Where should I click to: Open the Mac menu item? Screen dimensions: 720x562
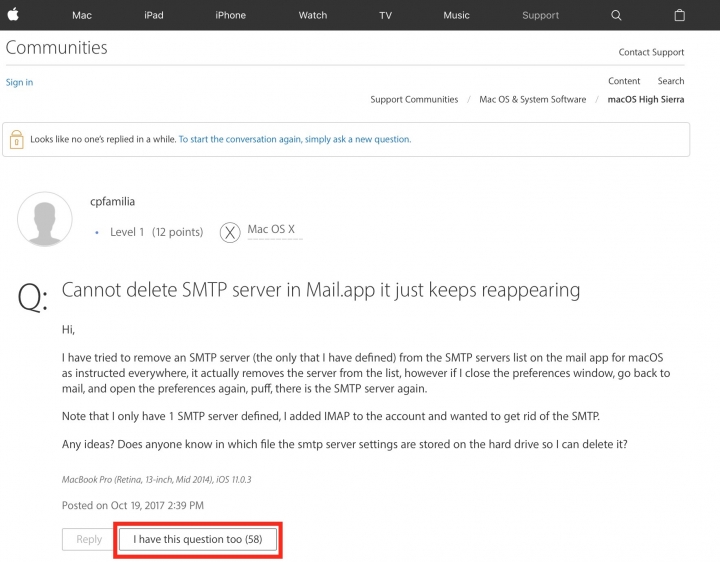[x=82, y=15]
